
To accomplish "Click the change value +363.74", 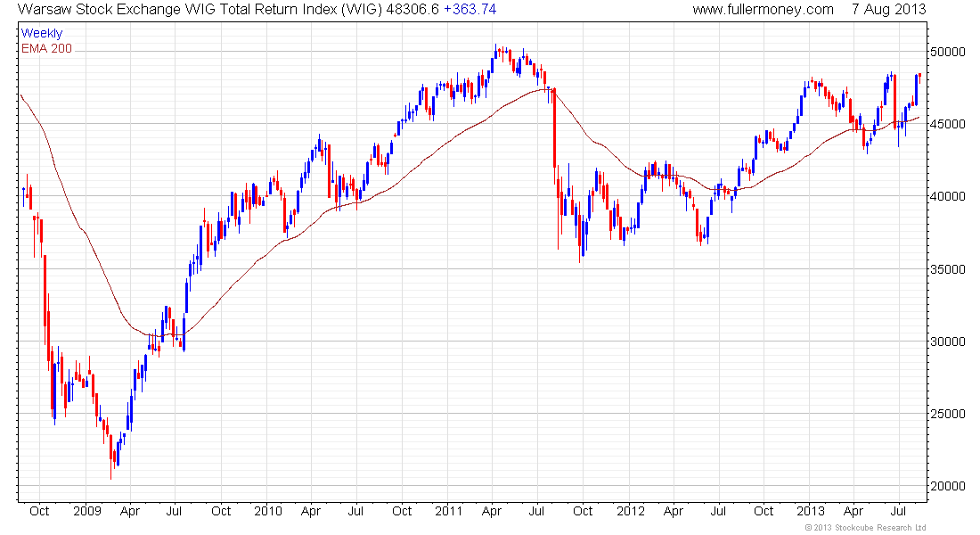I will point(470,10).
